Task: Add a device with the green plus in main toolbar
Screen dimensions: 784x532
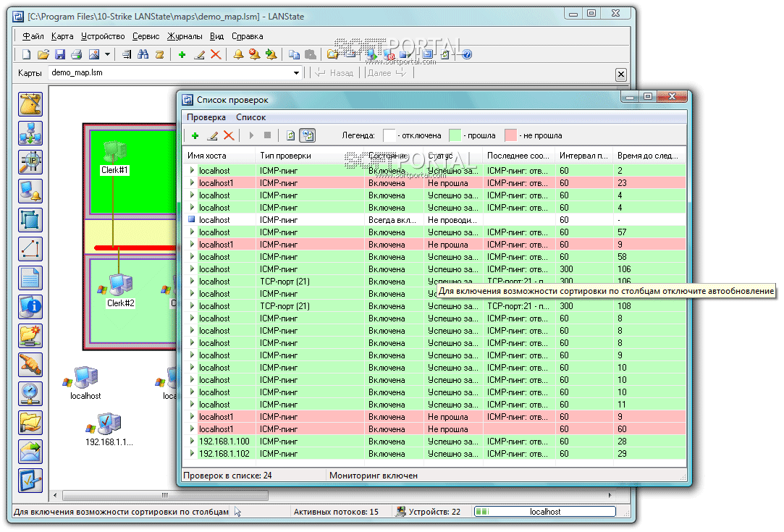Action: (182, 55)
